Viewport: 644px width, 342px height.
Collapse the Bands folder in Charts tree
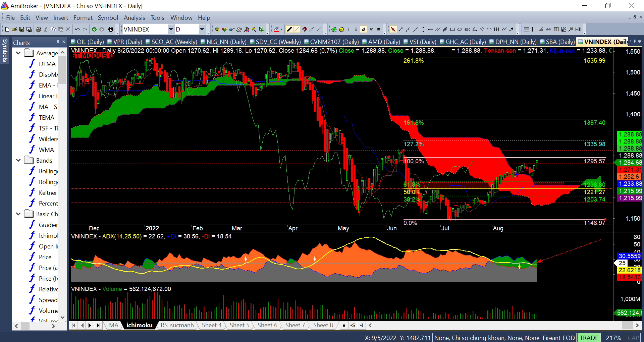(18, 161)
